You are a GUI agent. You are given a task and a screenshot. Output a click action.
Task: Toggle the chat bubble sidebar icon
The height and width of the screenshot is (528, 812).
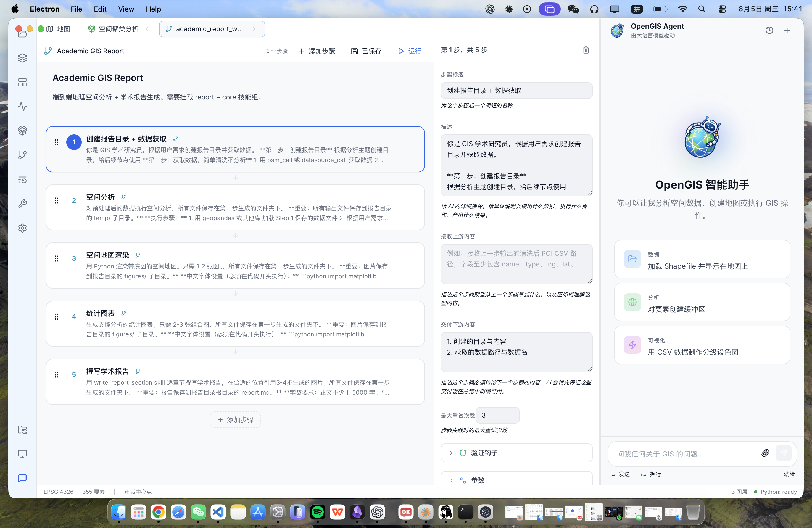tap(23, 478)
